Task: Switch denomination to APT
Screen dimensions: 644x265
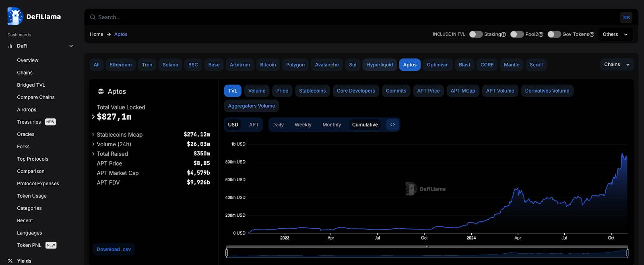Action: click(254, 125)
